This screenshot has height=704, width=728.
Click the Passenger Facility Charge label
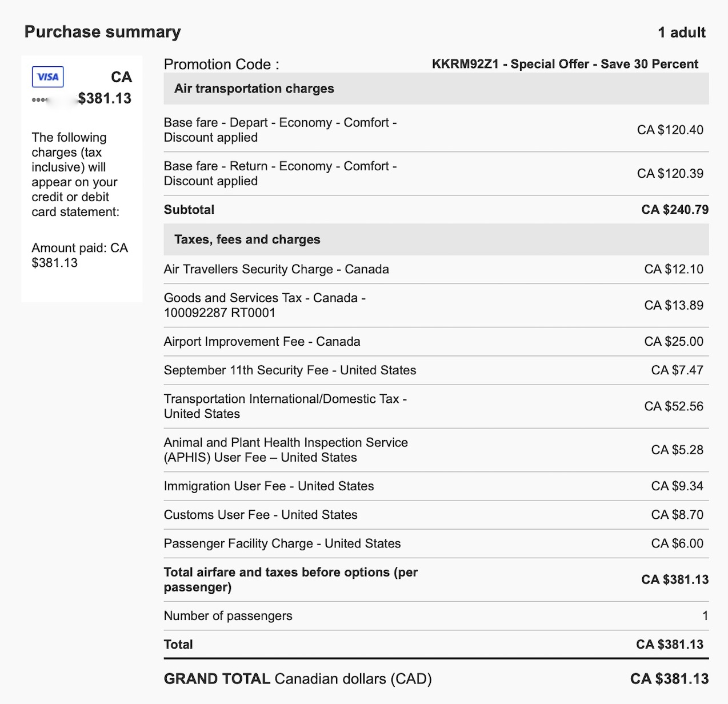coord(282,543)
